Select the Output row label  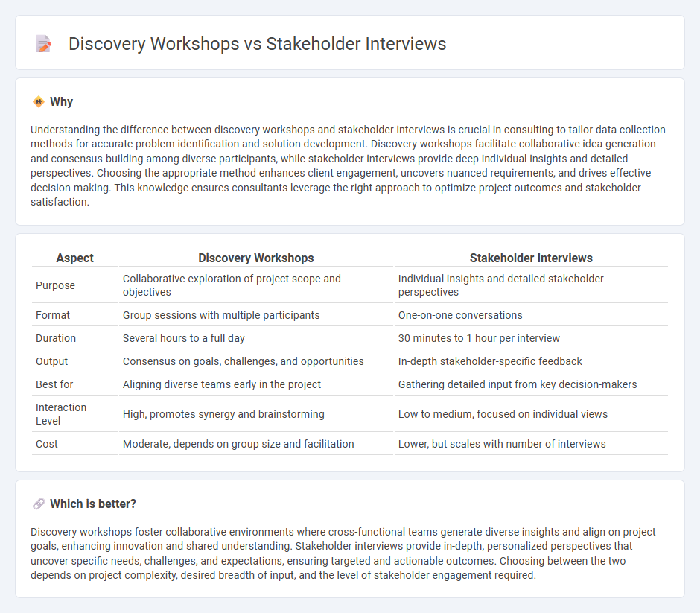coord(52,362)
